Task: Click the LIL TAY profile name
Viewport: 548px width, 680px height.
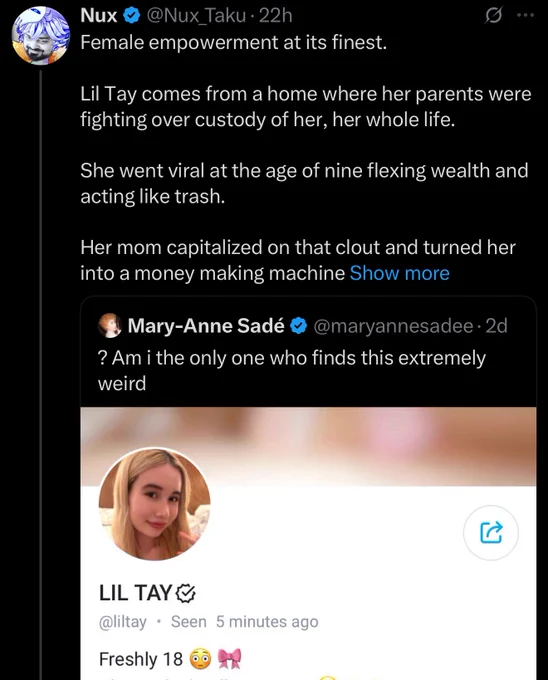Action: (x=136, y=593)
